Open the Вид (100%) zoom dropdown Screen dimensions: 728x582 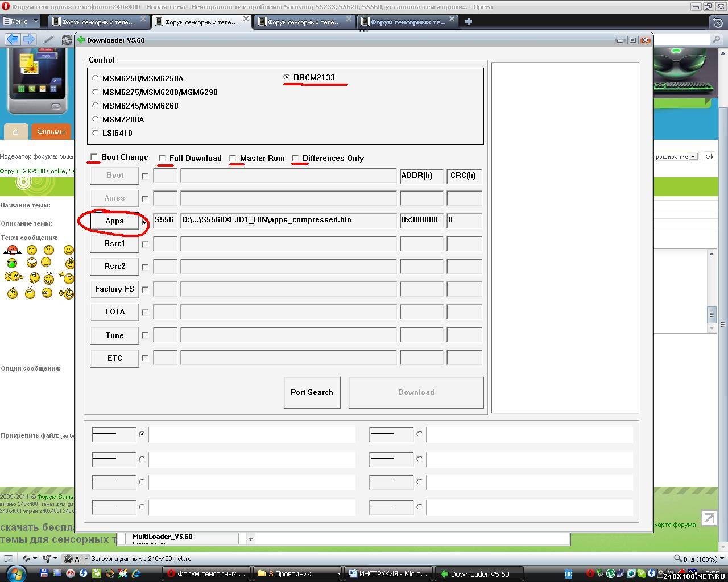pyautogui.click(x=698, y=559)
